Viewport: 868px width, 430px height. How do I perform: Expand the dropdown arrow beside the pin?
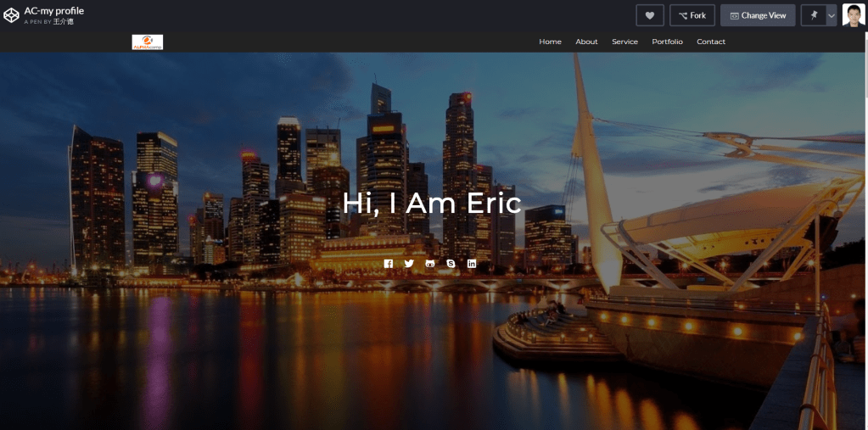(x=832, y=15)
